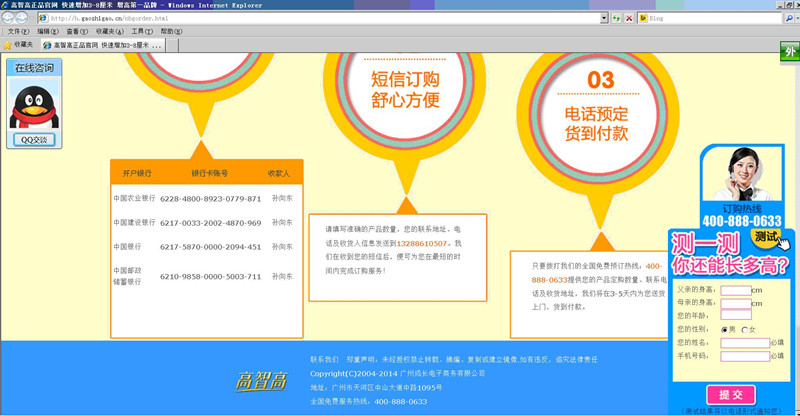Open the 工具(T) menu

pos(141,31)
